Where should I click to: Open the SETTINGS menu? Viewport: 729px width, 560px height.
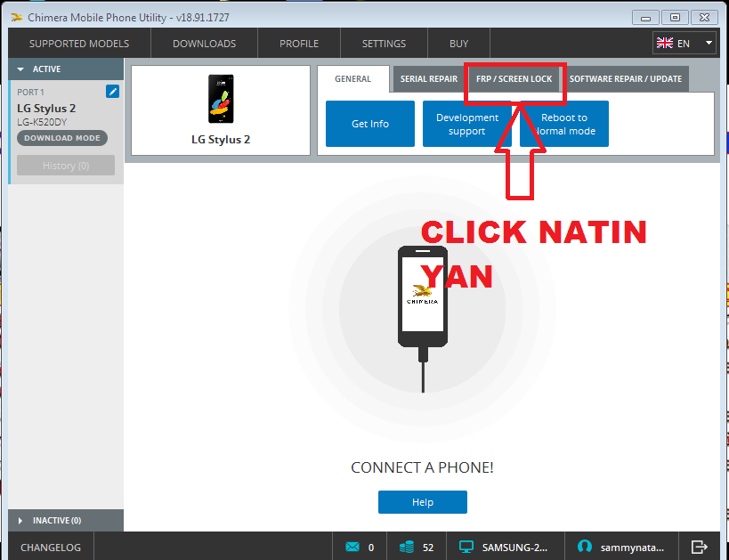coord(384,44)
